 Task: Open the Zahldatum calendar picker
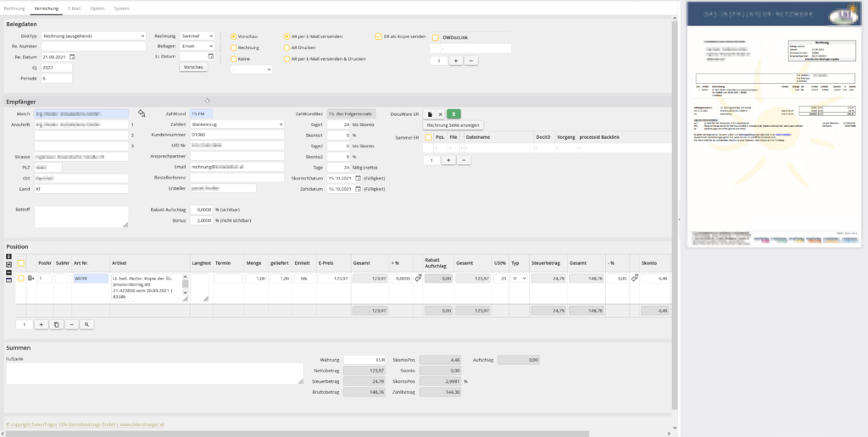click(x=358, y=189)
